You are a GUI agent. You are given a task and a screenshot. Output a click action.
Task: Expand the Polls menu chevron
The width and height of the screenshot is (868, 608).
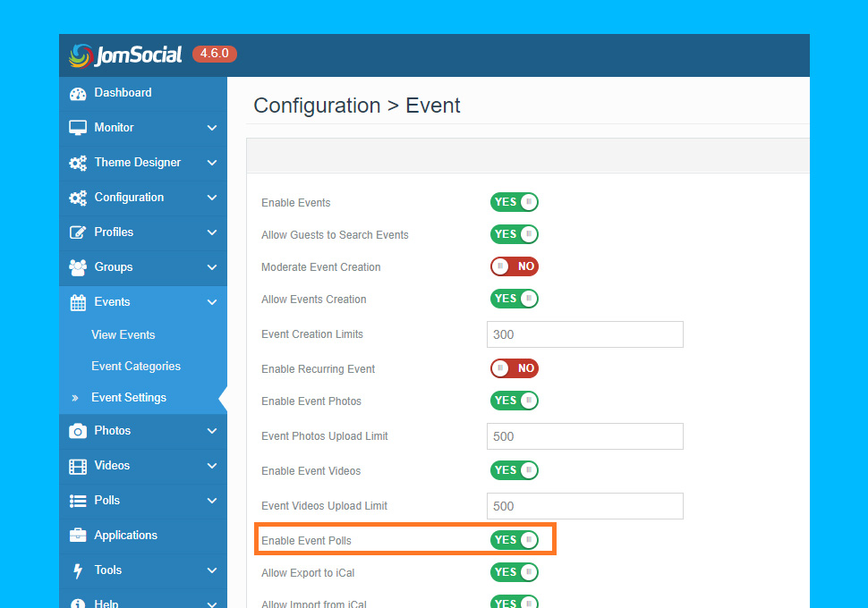pos(212,501)
